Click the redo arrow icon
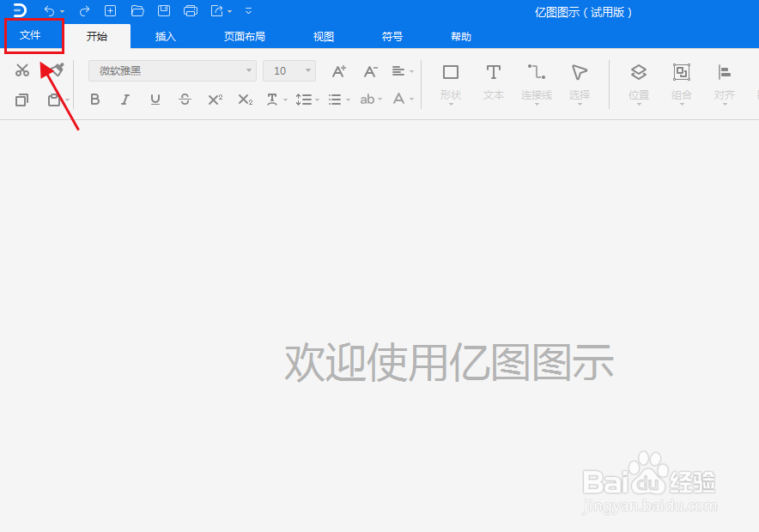This screenshot has height=532, width=759. (x=84, y=10)
